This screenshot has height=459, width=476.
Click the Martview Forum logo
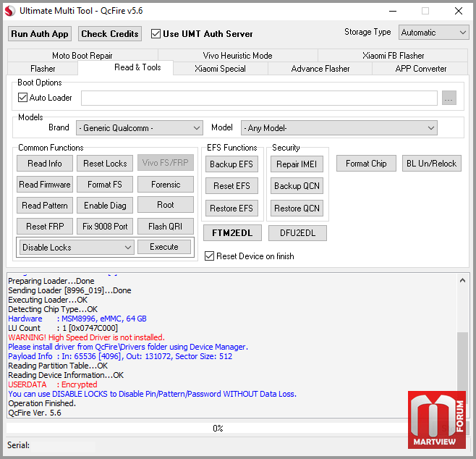(436, 419)
